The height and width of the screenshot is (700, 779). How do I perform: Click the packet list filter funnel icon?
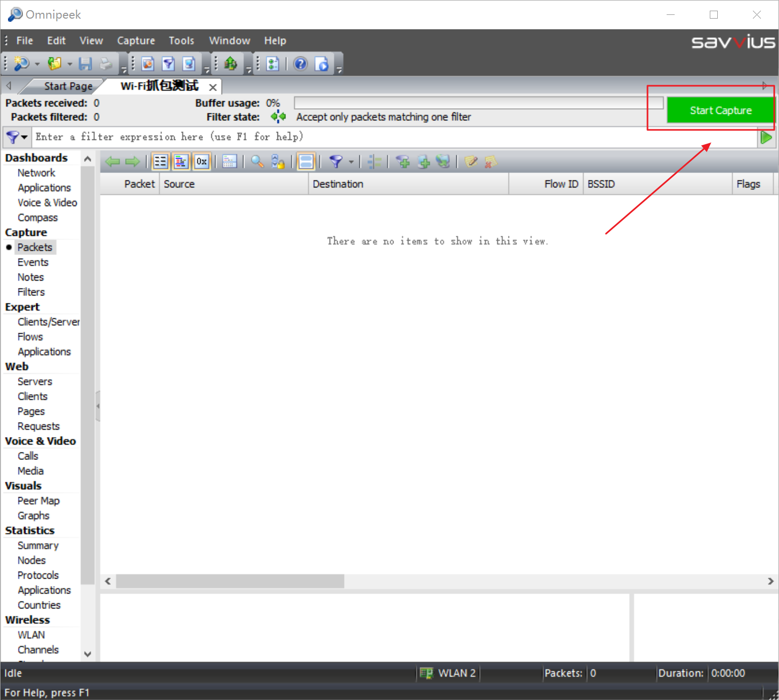point(335,162)
